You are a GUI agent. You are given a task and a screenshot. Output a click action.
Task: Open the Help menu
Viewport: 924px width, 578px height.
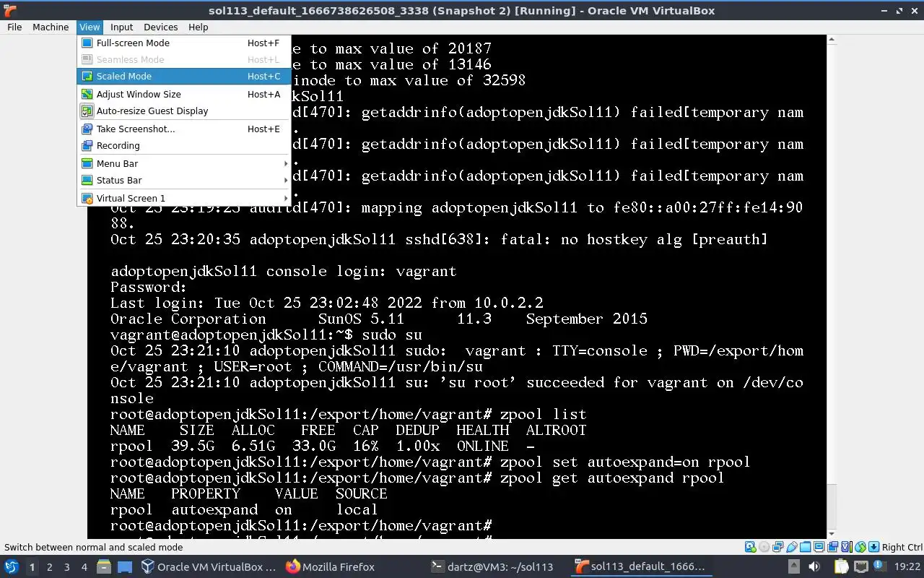click(x=198, y=27)
